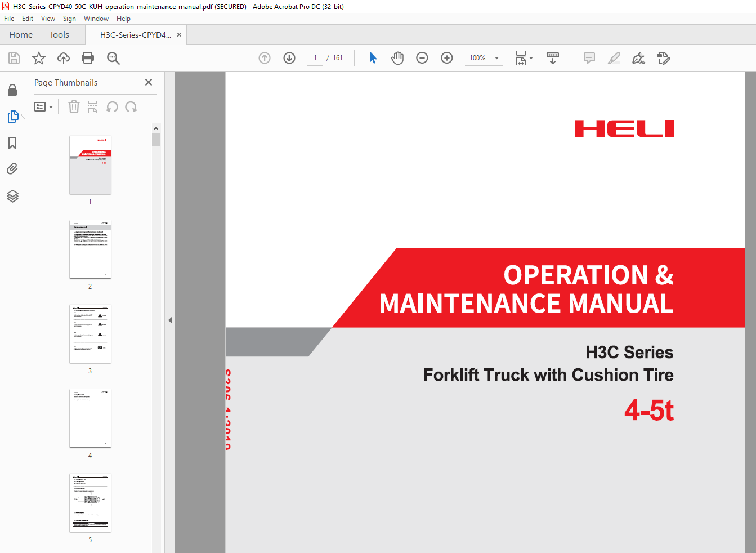Select the page 2 thumbnail

90,249
